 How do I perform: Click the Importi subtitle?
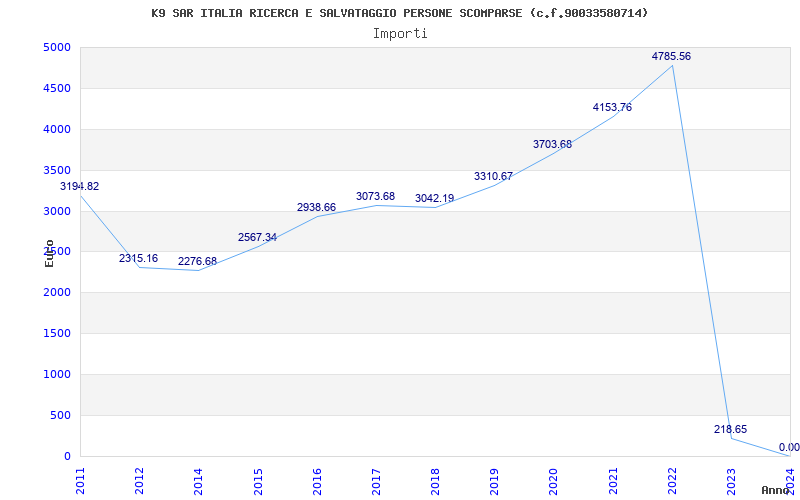pyautogui.click(x=400, y=34)
